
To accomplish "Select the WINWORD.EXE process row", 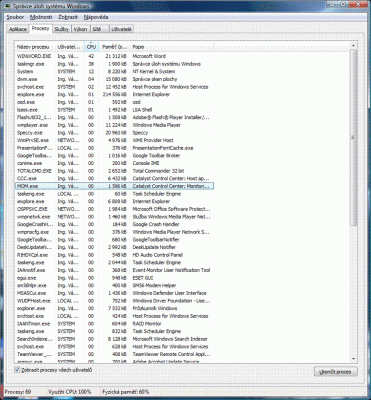I will [x=114, y=56].
